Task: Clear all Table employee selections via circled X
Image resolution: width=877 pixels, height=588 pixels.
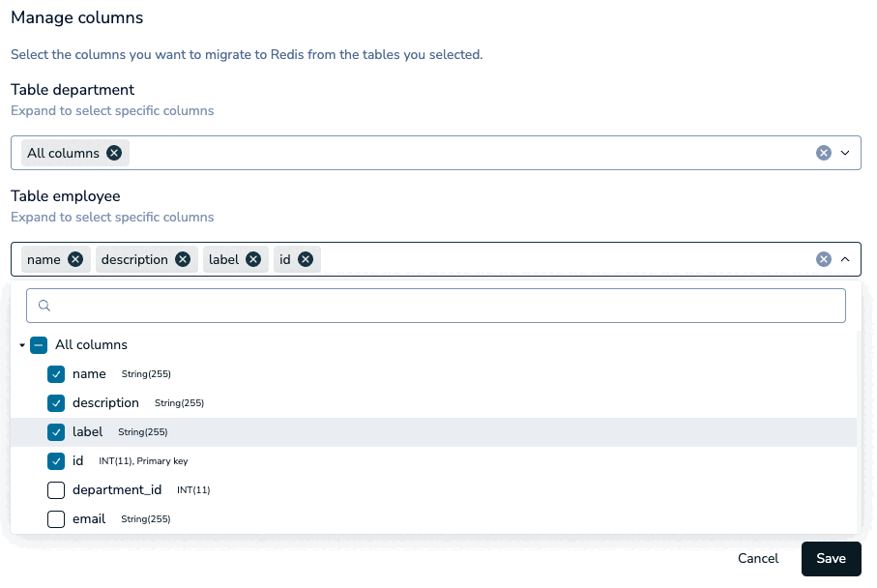Action: 824,259
